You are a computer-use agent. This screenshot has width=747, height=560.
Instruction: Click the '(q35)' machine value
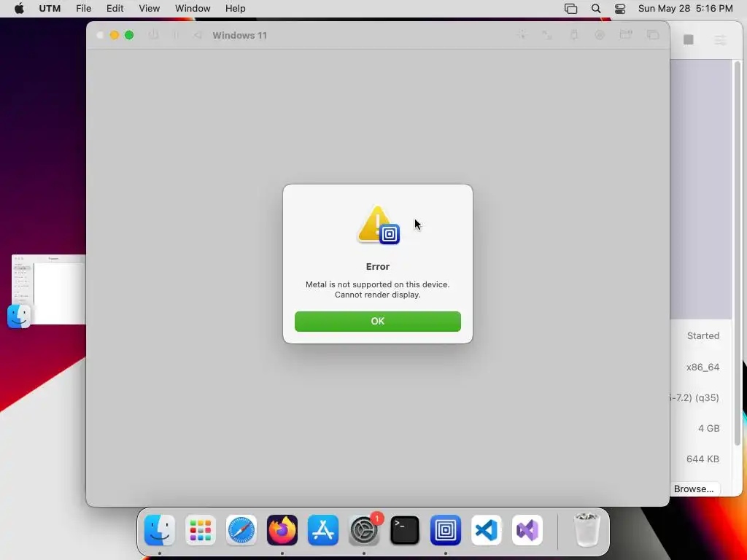coord(706,397)
